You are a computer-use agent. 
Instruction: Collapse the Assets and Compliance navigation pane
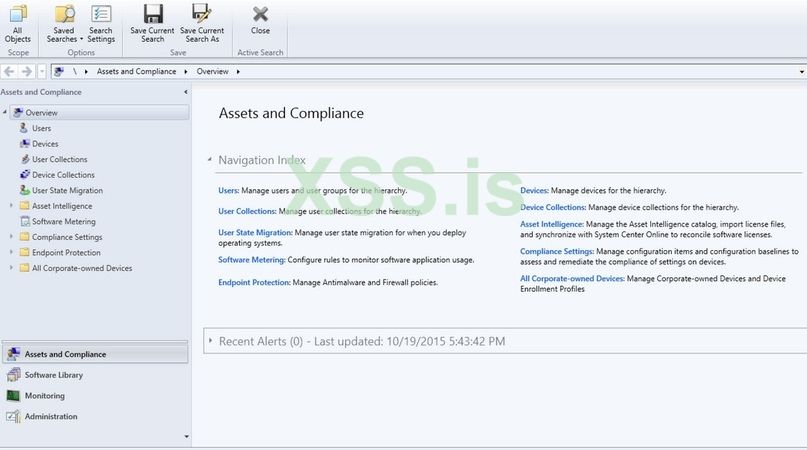tap(186, 92)
